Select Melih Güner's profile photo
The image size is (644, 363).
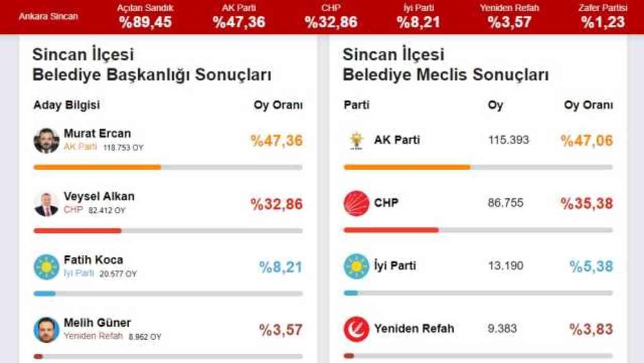46,328
